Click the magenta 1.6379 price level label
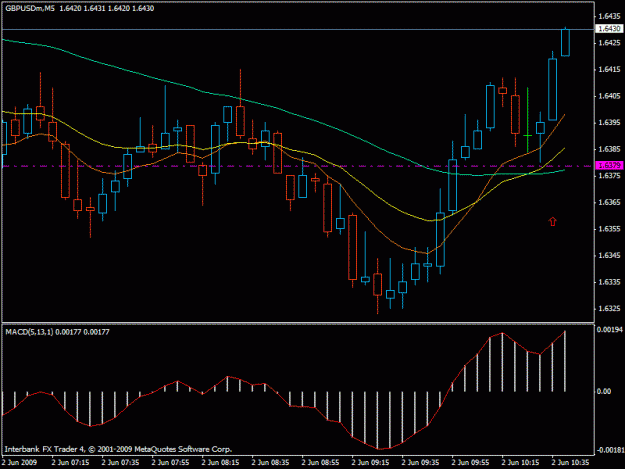 [x=609, y=165]
